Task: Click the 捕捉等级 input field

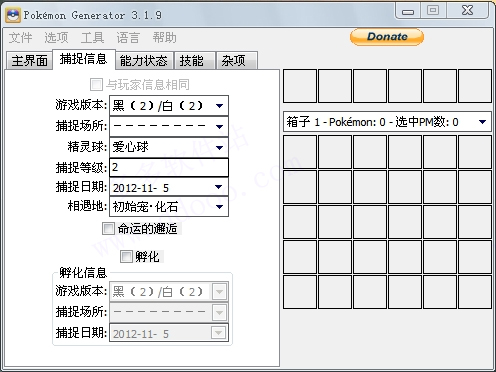Action: coord(169,167)
